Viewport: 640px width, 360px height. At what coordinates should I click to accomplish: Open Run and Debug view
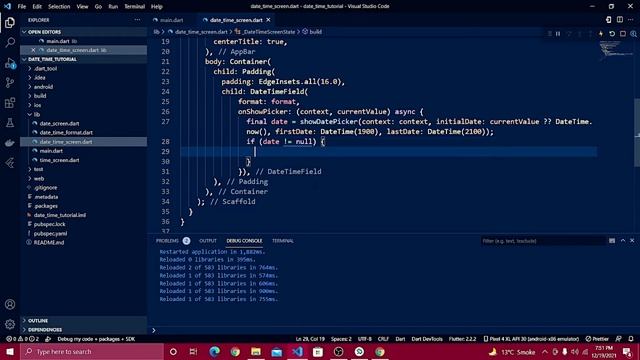click(10, 62)
